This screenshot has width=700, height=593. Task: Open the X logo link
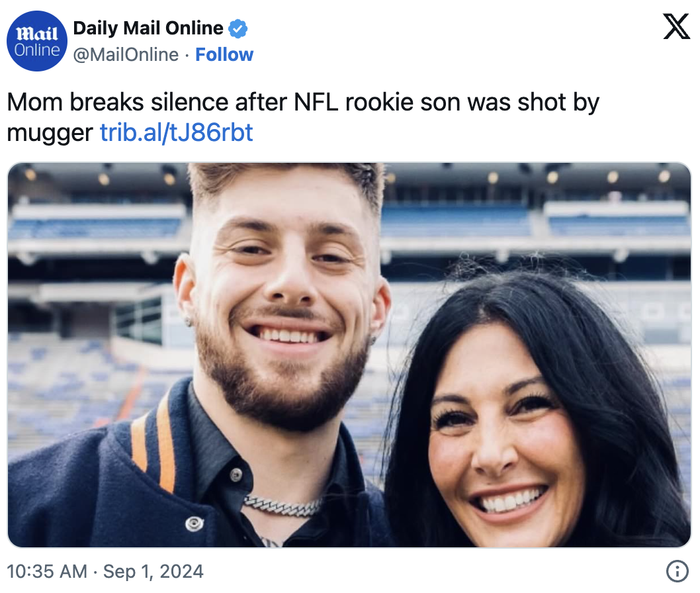pos(676,28)
